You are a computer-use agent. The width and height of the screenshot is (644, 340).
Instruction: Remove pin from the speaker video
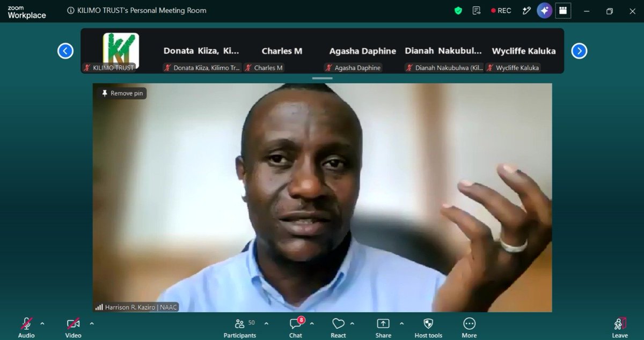(122, 93)
